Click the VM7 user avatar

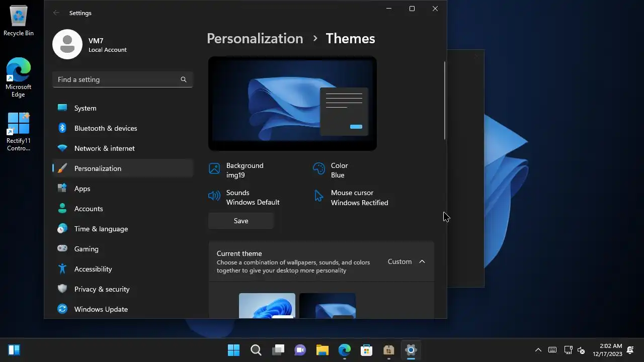pos(67,44)
